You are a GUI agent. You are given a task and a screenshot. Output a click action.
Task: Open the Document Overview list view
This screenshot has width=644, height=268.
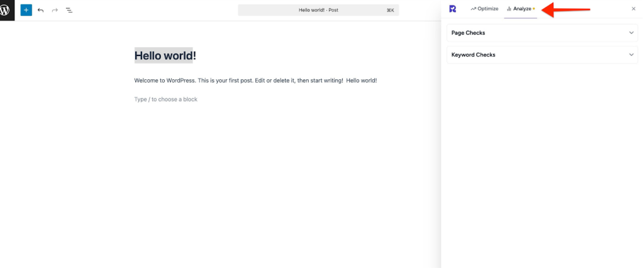click(x=69, y=10)
